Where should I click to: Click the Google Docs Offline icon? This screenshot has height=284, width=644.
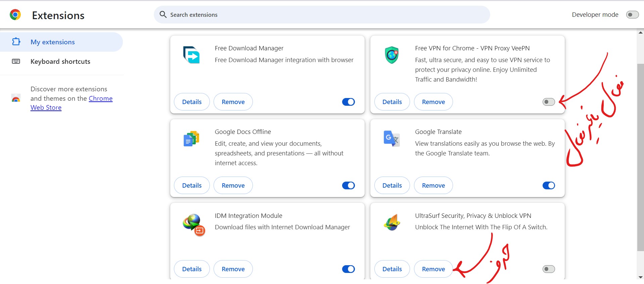[191, 139]
